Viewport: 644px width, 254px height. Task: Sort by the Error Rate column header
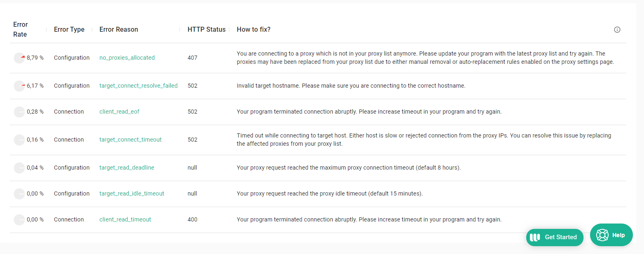point(20,30)
